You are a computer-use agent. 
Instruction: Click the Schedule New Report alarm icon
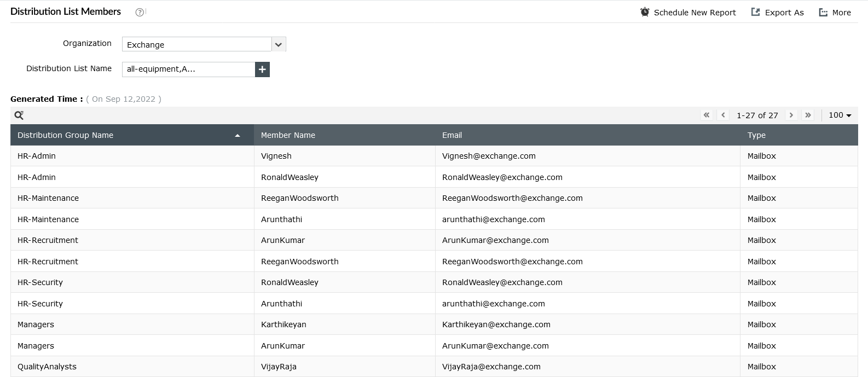(645, 12)
